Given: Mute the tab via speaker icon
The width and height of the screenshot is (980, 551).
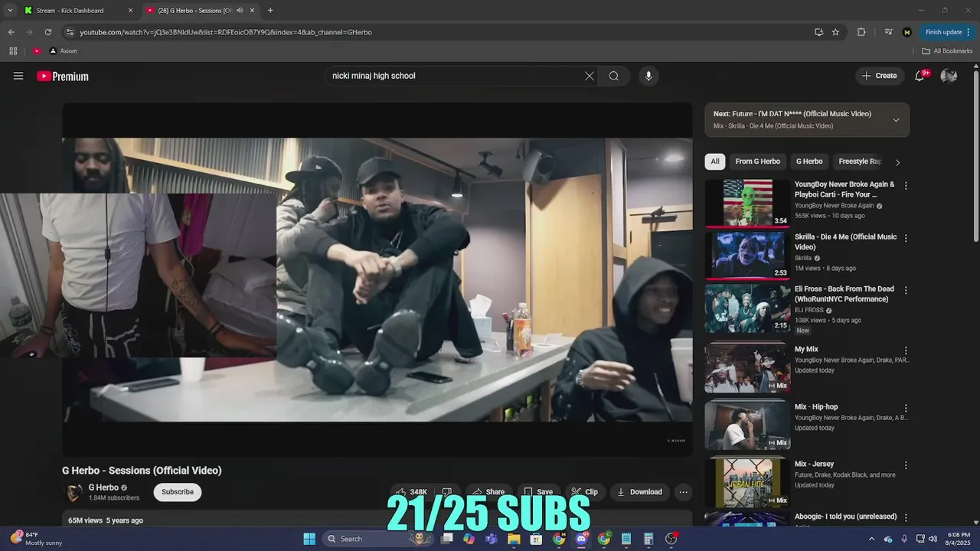Looking at the screenshot, I should (x=240, y=11).
